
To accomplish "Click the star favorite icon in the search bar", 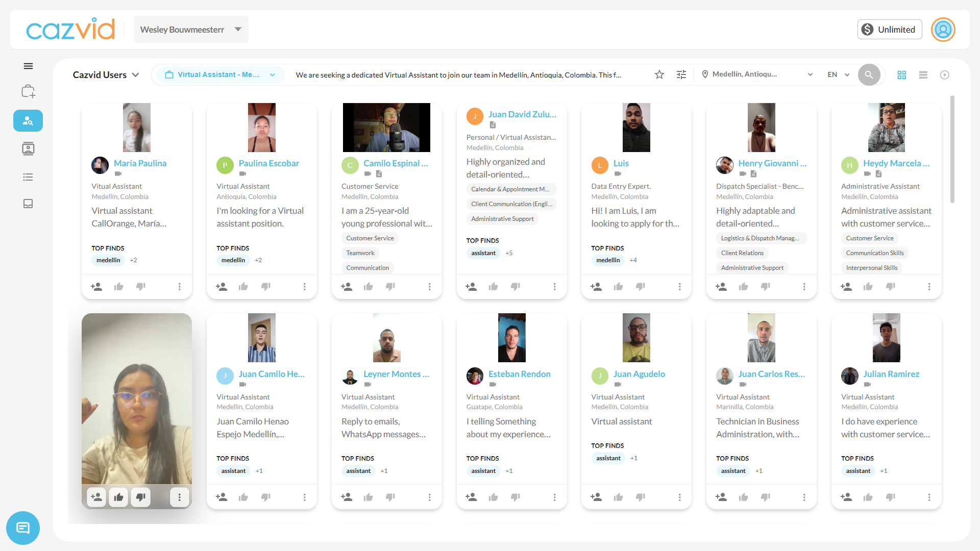I will tap(659, 75).
